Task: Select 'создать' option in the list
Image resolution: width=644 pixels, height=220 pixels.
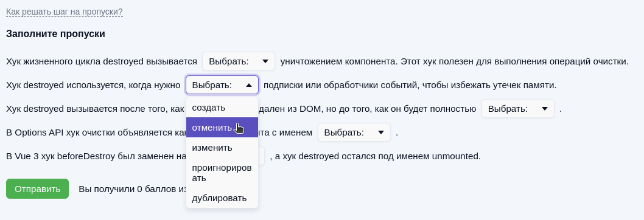Action: (222, 108)
